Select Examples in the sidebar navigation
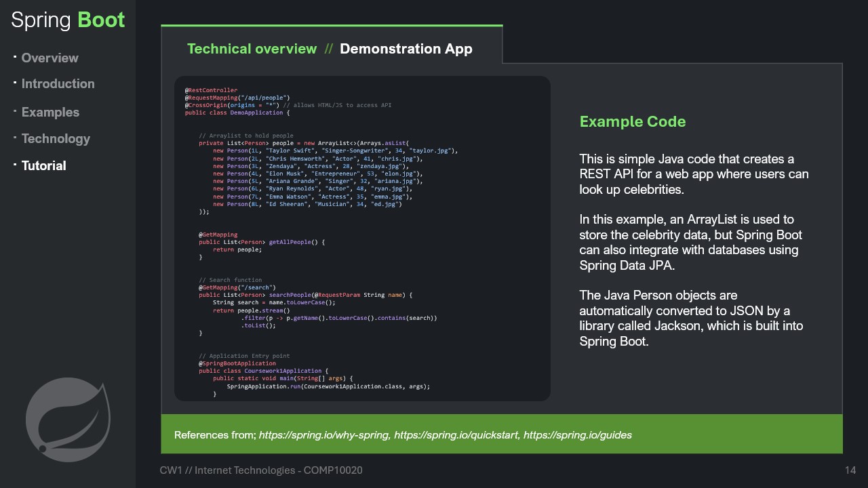The image size is (868, 488). click(x=50, y=113)
